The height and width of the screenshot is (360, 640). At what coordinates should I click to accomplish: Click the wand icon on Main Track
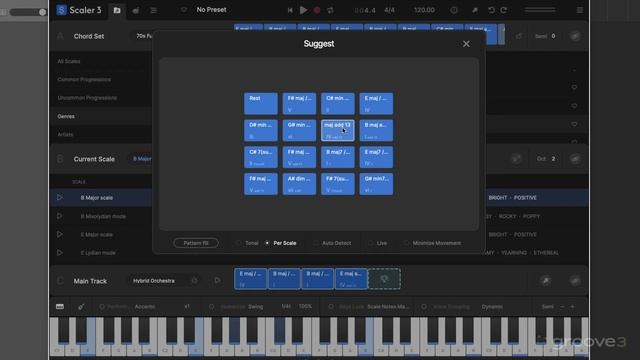546,280
